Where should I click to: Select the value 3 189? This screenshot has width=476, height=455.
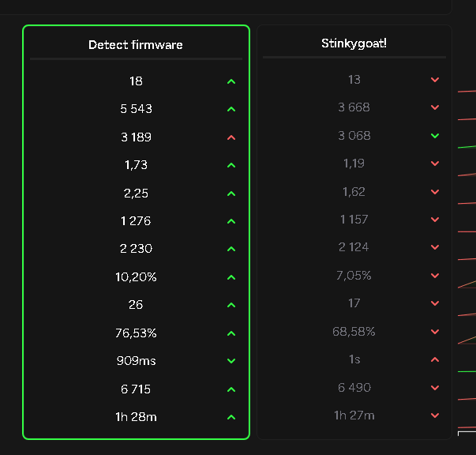(x=136, y=137)
